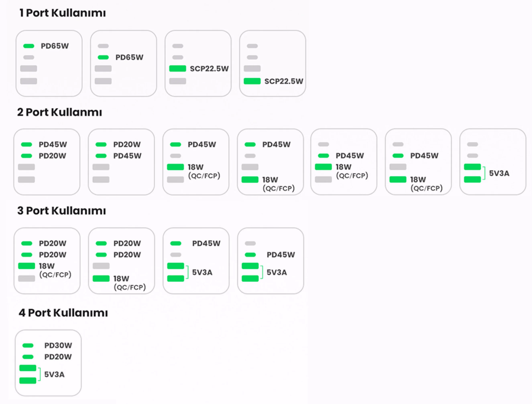Image resolution: width=532 pixels, height=404 pixels.
Task: Click PD20W text in the 4 Port card
Action: 58,357
